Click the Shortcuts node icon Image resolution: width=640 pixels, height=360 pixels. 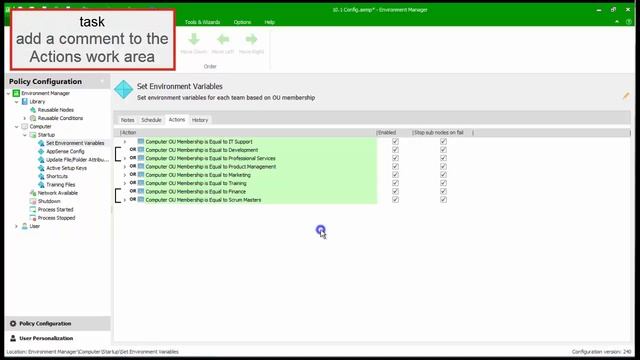(41, 176)
